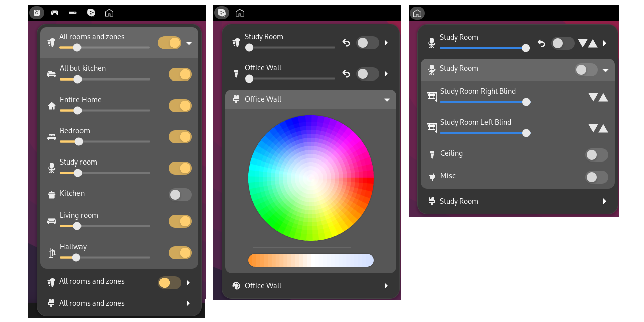Viewport: 644px width, 322px height.
Task: Collapse the Office Wall color picker section
Action: 387,100
